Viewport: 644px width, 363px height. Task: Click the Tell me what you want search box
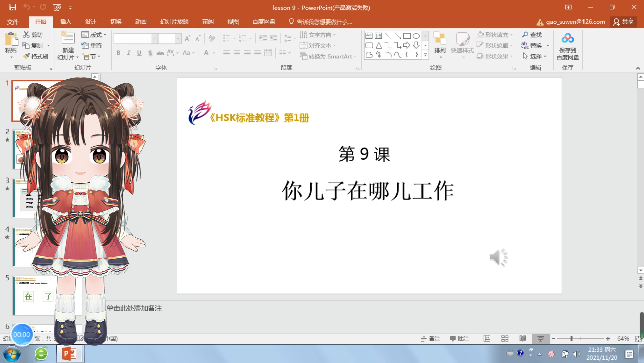coord(321,22)
